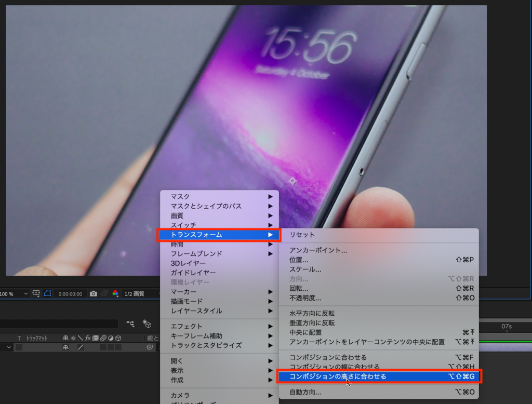Select コンポジションに合わせる fit to comp
Image resolution: width=532 pixels, height=404 pixels.
(379, 358)
